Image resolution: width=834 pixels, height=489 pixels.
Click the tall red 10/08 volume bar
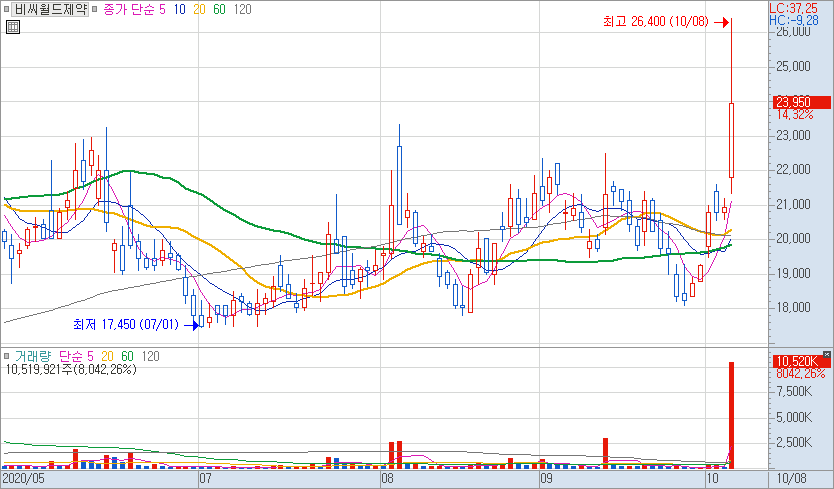(x=731, y=416)
